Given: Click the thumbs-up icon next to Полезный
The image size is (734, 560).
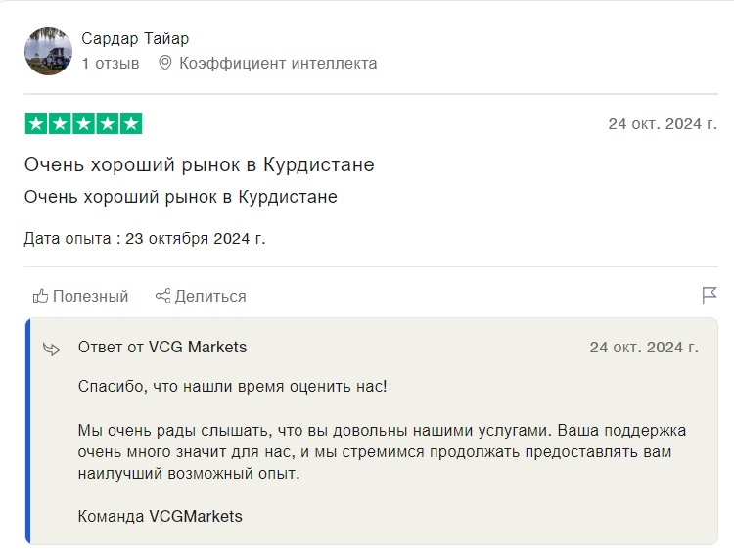Looking at the screenshot, I should (x=40, y=296).
